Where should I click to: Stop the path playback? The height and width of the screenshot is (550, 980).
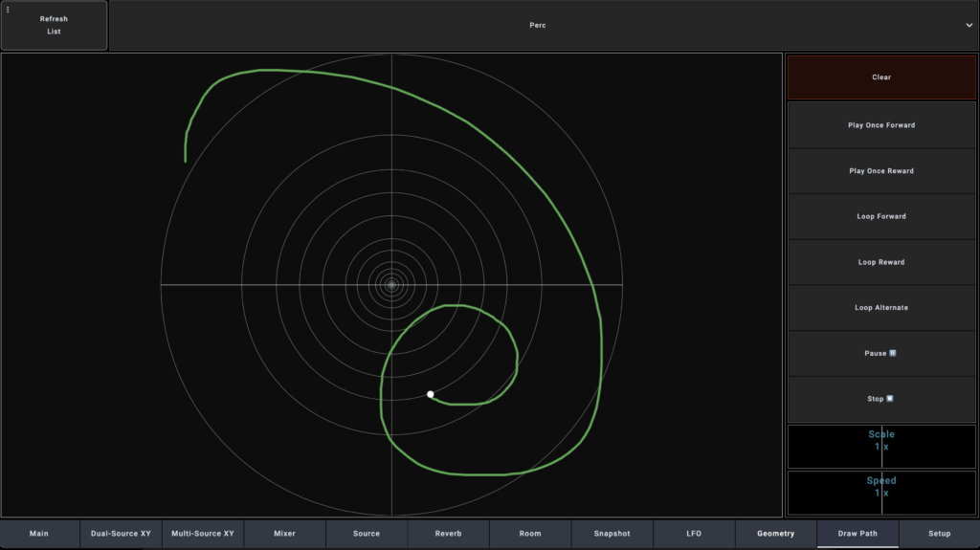coord(880,399)
